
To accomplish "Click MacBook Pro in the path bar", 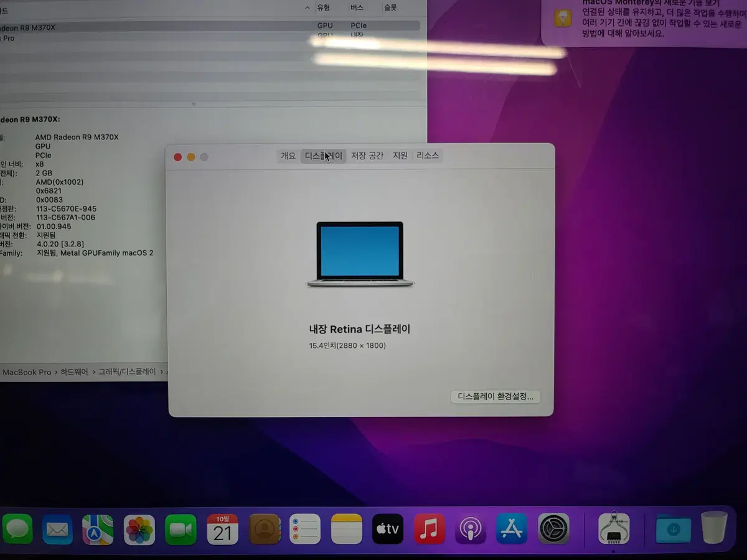I will click(27, 372).
